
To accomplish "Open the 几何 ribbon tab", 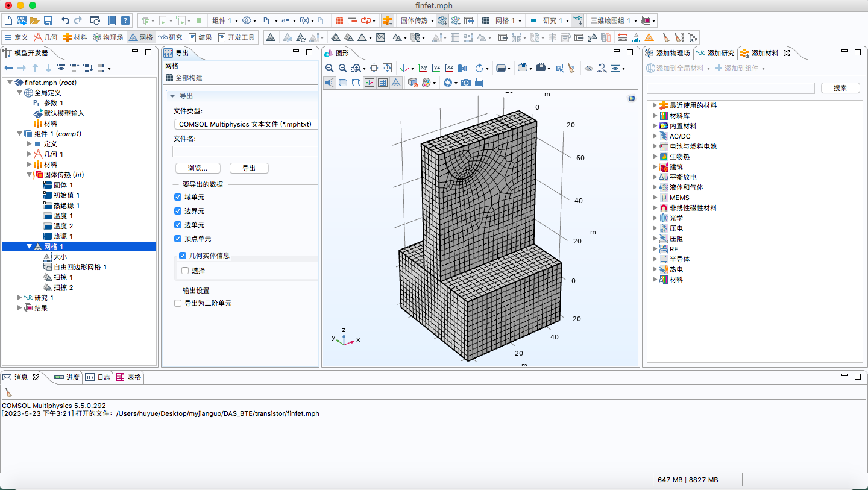I will coord(46,37).
